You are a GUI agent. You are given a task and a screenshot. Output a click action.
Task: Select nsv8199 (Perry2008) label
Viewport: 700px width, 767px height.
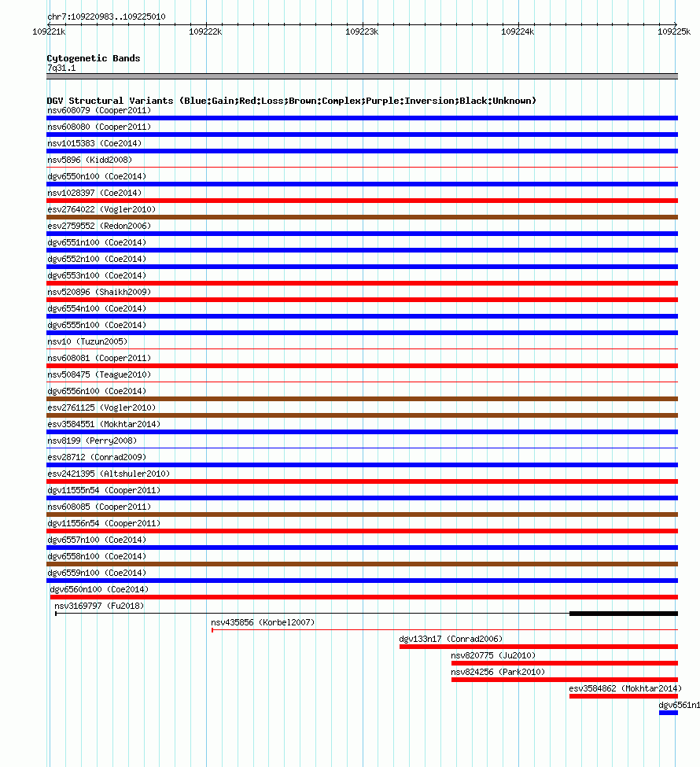pos(92,441)
